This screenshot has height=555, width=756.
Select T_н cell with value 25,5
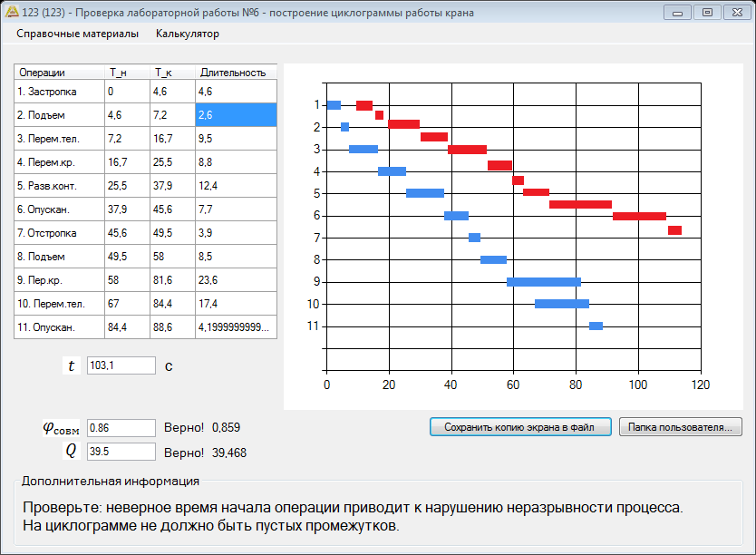point(127,186)
